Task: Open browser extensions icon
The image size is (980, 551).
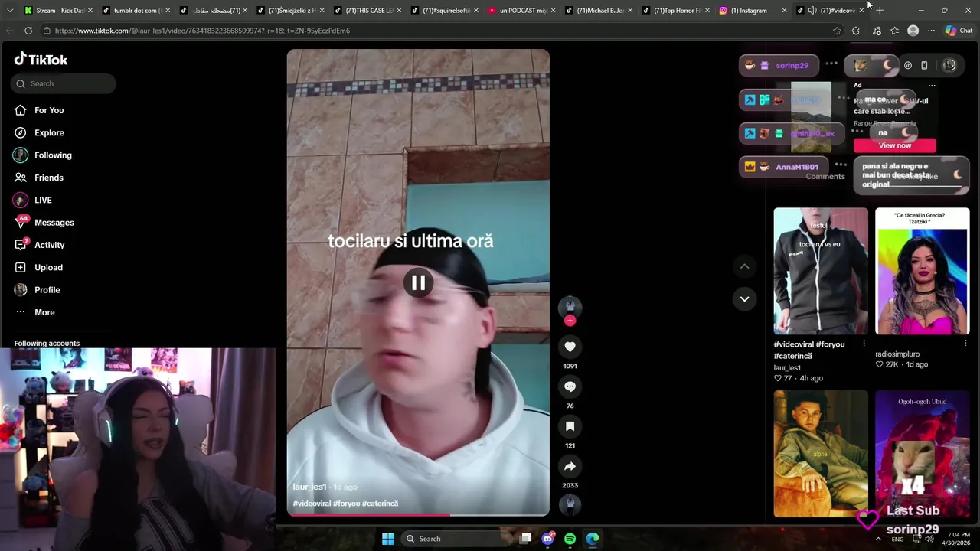Action: (x=856, y=31)
